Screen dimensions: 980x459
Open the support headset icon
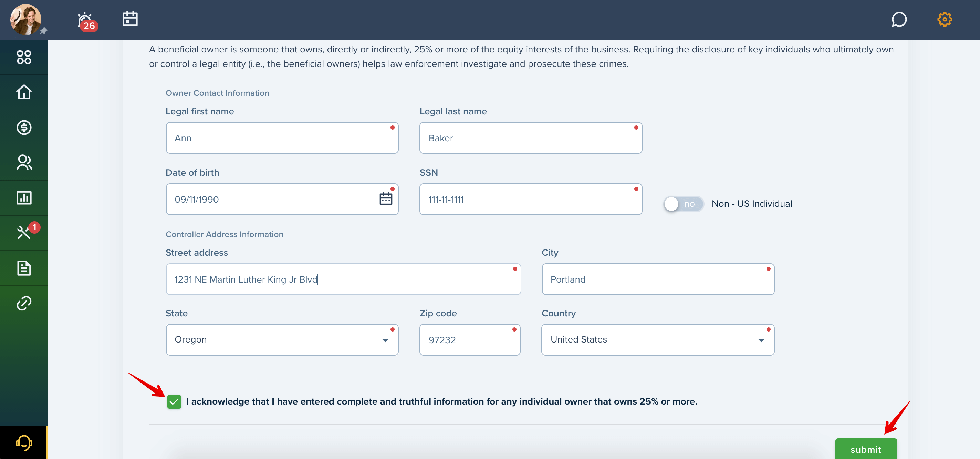coord(24,443)
